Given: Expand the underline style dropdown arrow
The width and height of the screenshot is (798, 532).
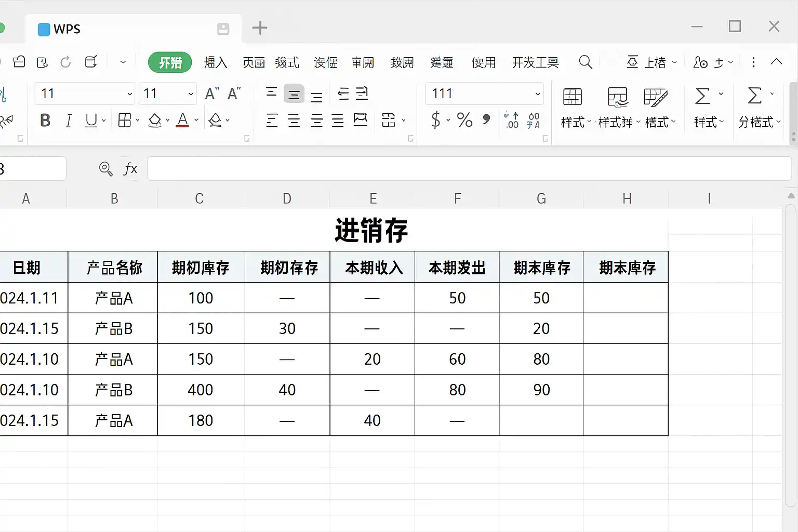Looking at the screenshot, I should click(x=104, y=121).
